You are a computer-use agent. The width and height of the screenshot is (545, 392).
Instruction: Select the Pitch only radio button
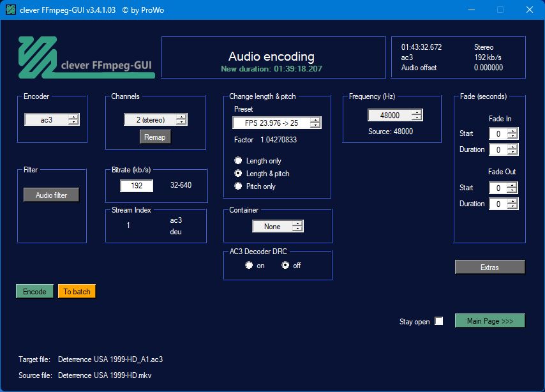[x=238, y=186]
